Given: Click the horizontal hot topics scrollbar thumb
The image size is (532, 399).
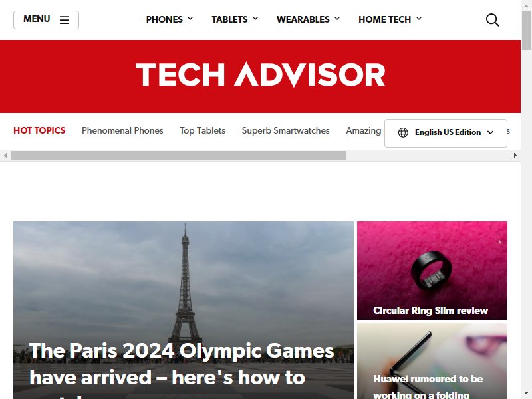Looking at the screenshot, I should (178, 156).
